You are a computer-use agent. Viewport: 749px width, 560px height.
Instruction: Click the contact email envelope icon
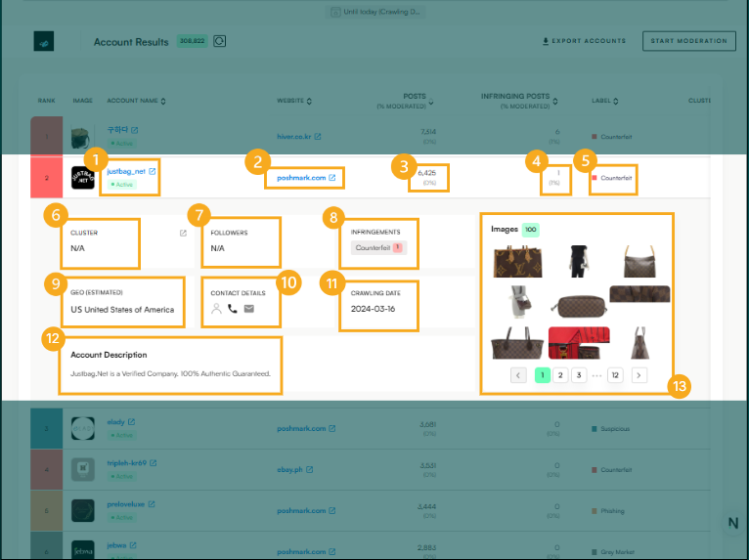point(249,309)
